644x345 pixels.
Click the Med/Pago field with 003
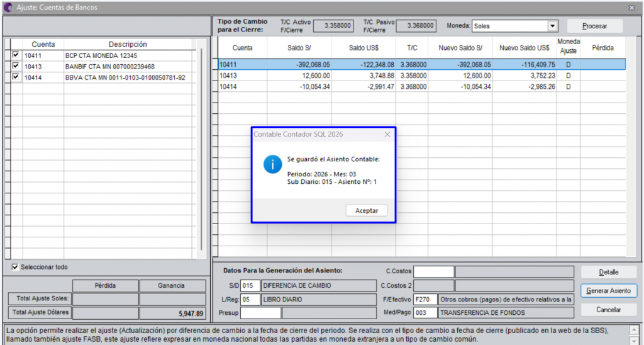pos(426,313)
